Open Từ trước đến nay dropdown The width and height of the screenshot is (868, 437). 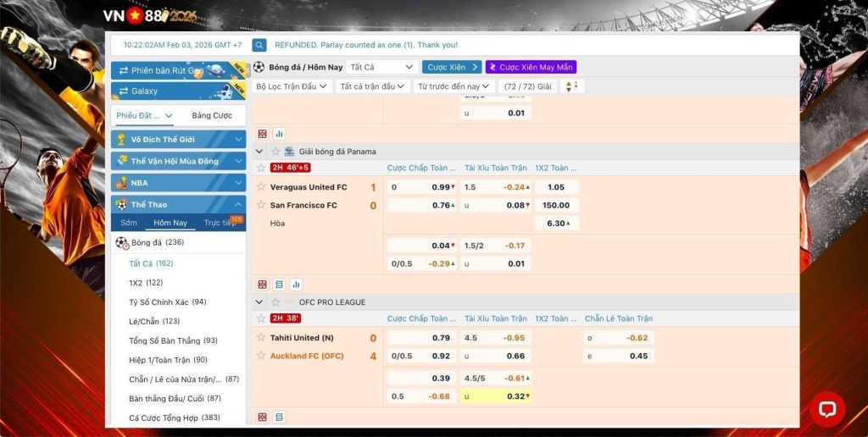[x=454, y=86]
